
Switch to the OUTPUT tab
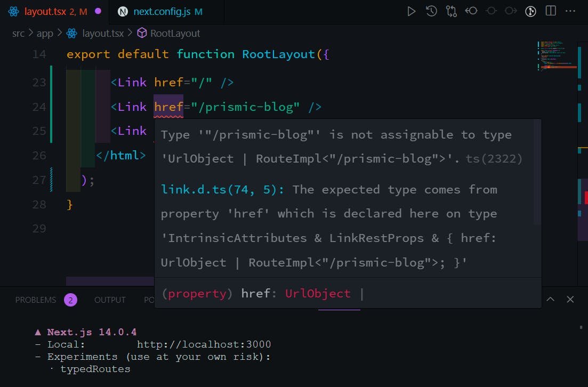click(110, 300)
